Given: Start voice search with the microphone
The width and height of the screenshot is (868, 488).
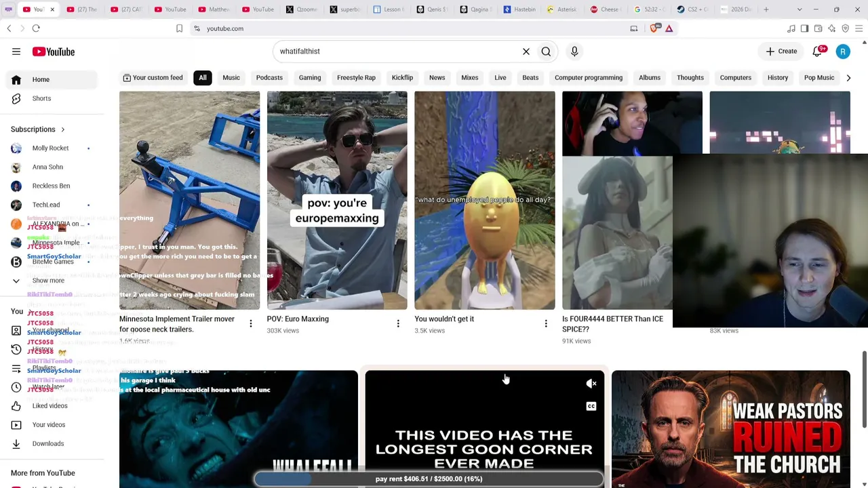Looking at the screenshot, I should pyautogui.click(x=574, y=52).
